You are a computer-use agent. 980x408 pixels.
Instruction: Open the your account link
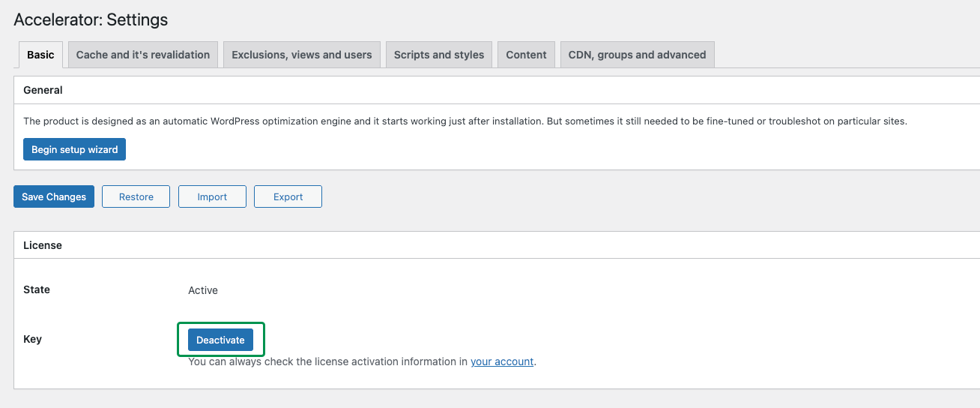(x=502, y=361)
